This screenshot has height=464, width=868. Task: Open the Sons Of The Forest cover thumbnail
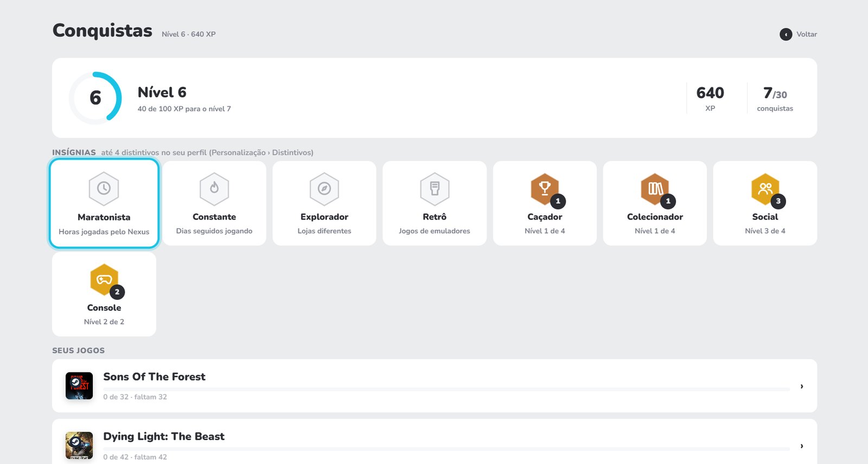[x=79, y=386]
